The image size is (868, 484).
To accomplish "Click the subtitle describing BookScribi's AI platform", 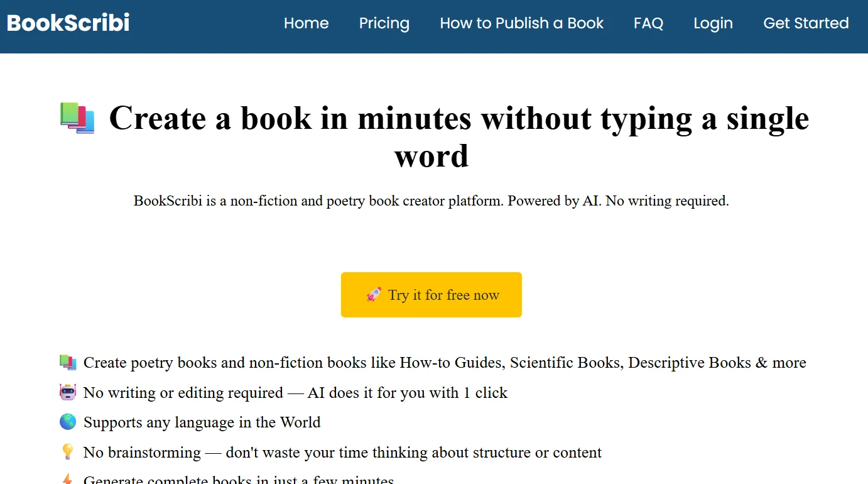I will (x=431, y=201).
